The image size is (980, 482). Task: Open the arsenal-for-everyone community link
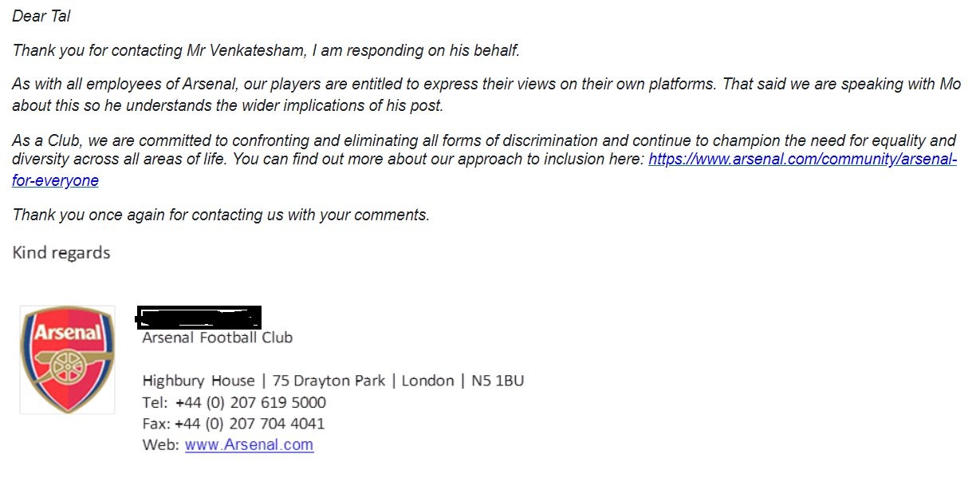click(x=802, y=159)
